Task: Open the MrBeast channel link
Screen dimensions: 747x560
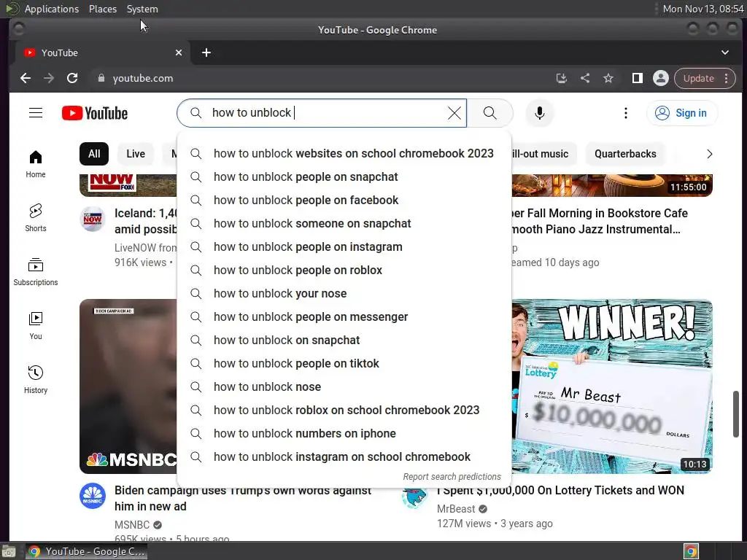Action: 456,509
